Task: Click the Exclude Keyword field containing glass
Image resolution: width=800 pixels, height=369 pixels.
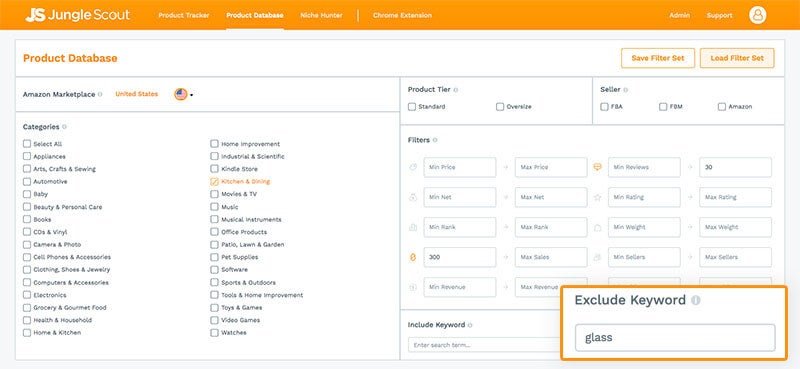Action: click(674, 338)
